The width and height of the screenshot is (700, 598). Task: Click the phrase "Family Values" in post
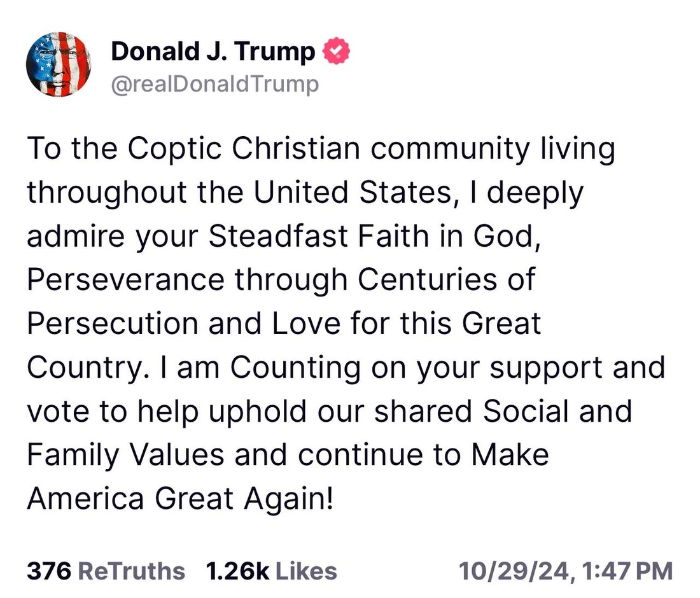tap(125, 455)
